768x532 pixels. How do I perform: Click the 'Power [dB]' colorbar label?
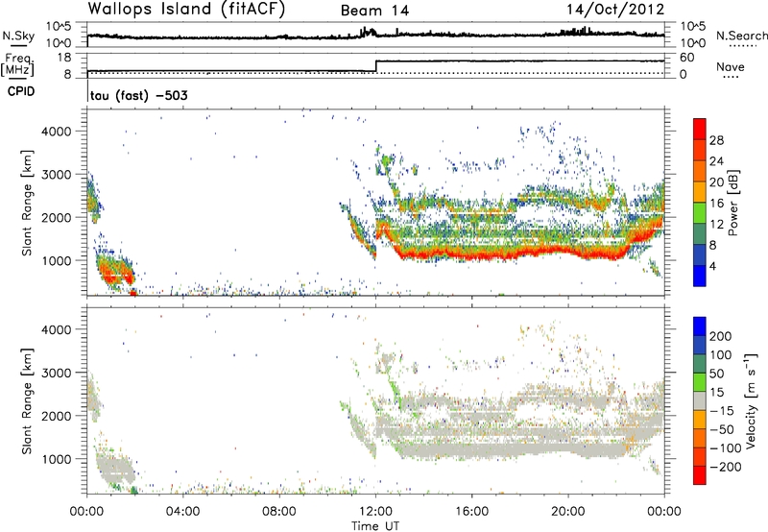(732, 203)
